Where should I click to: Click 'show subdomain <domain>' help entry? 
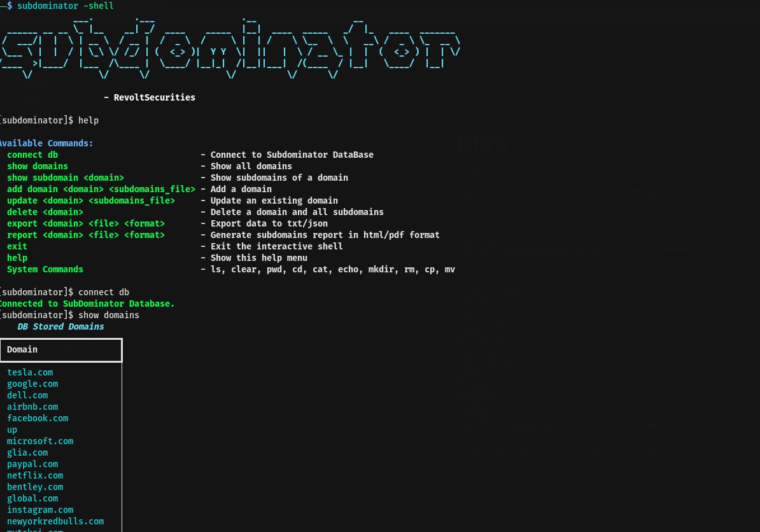[66, 178]
